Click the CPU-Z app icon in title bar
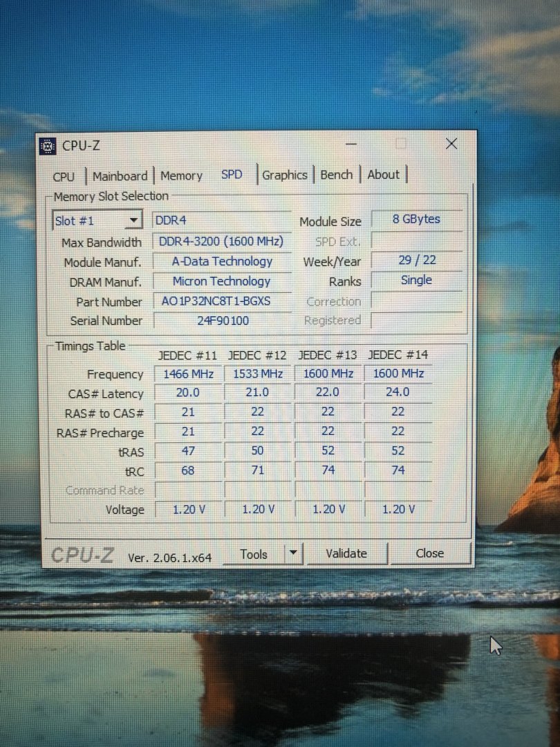560x747 pixels. (48, 146)
